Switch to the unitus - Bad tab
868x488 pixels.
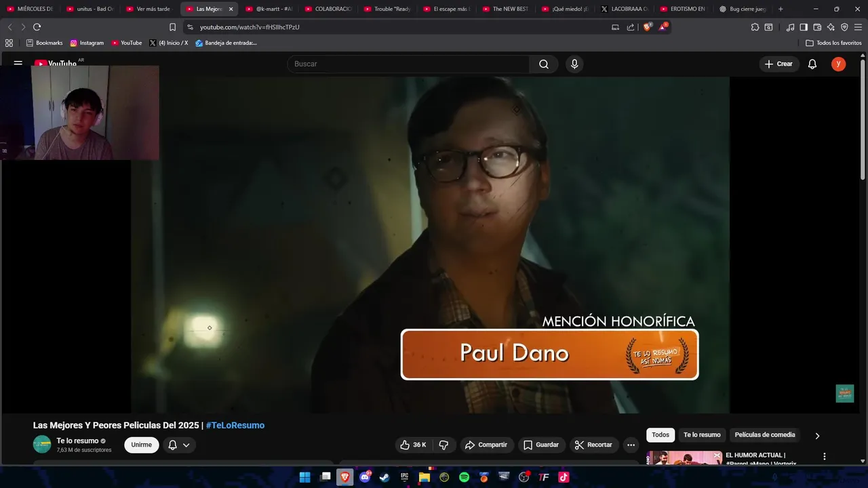click(90, 9)
